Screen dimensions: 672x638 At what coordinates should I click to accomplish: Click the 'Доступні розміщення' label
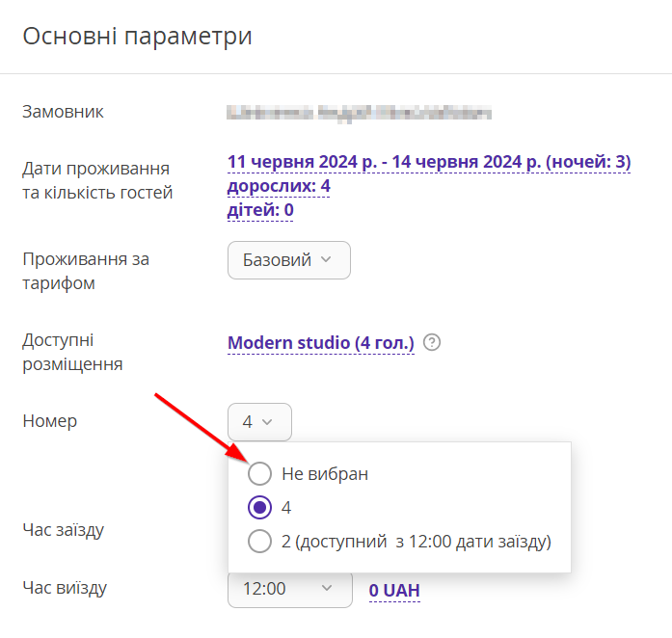(72, 352)
